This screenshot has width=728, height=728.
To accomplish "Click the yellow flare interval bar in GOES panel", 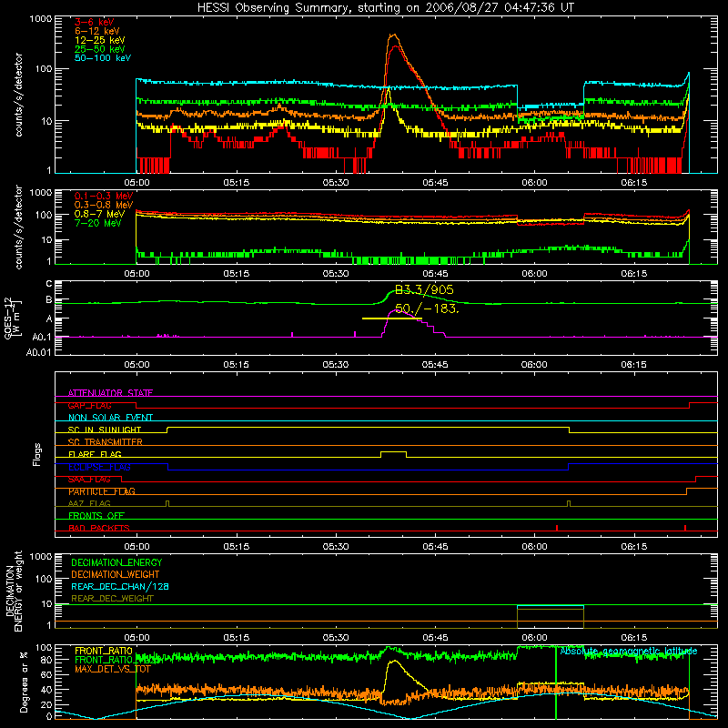I will tap(392, 318).
